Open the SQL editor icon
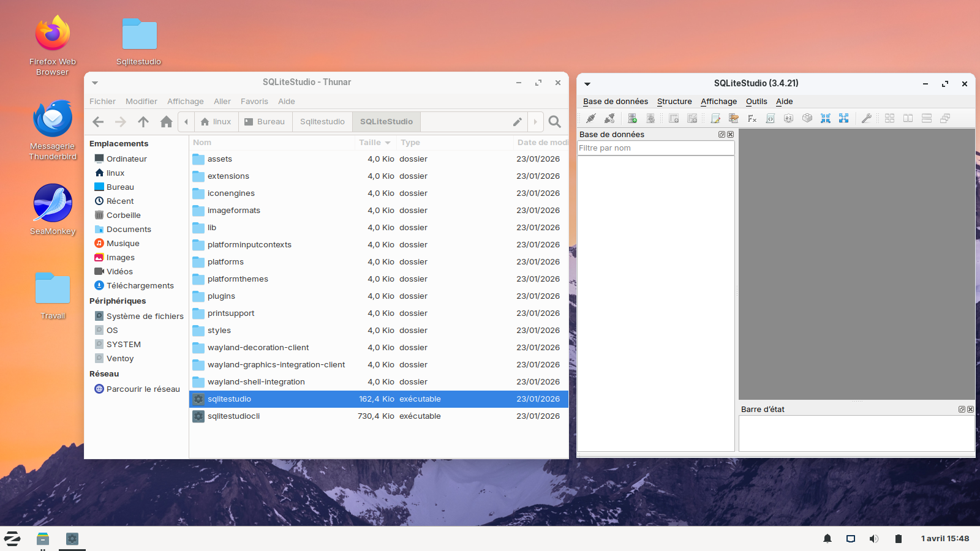 715,119
